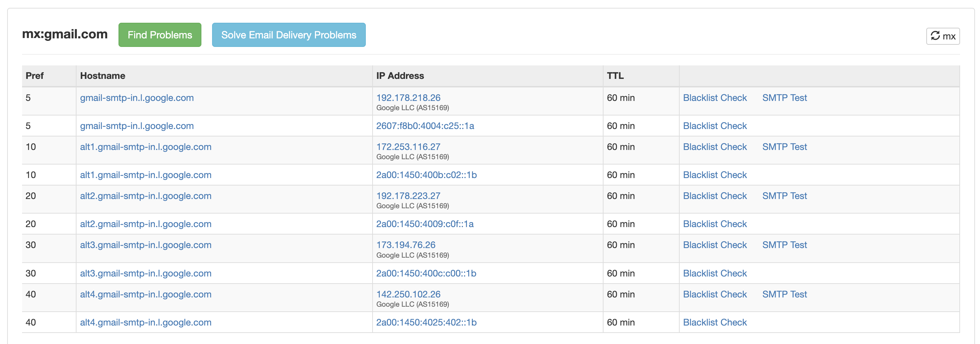Open the alt1.gmail-smtp-in.l.google.com hostname with pref 10 IPv4

pos(145,147)
